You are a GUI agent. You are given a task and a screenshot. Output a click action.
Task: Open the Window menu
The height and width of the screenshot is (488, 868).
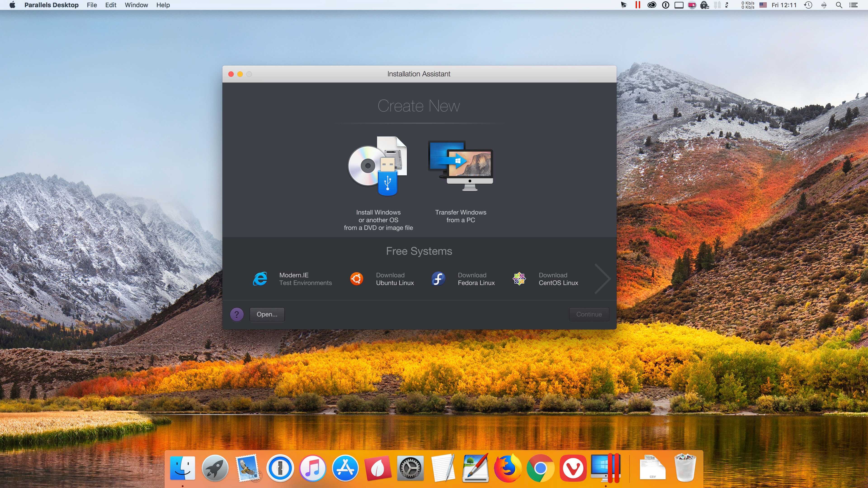(x=136, y=5)
